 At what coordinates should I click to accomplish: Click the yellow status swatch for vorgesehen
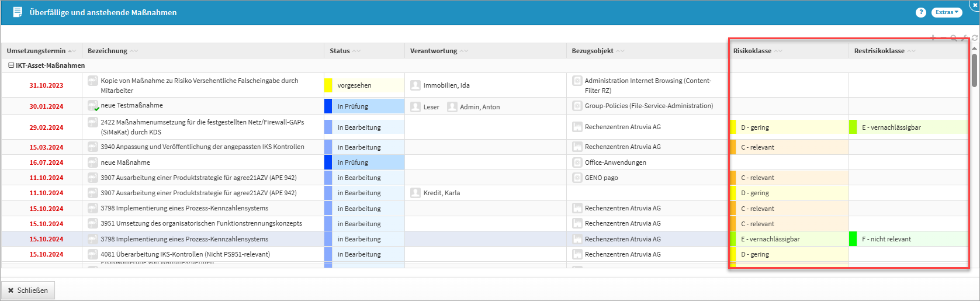pos(328,85)
